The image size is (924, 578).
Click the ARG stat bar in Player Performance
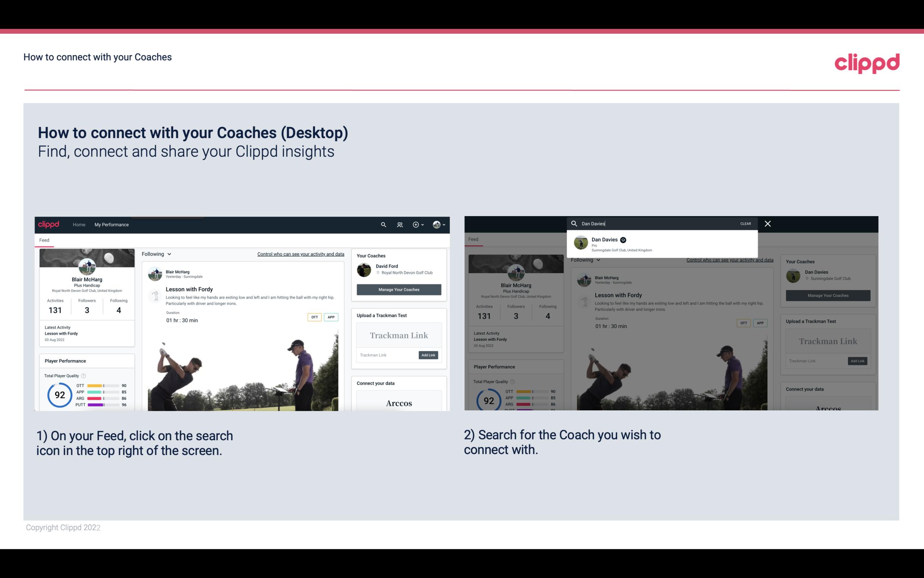pos(102,397)
